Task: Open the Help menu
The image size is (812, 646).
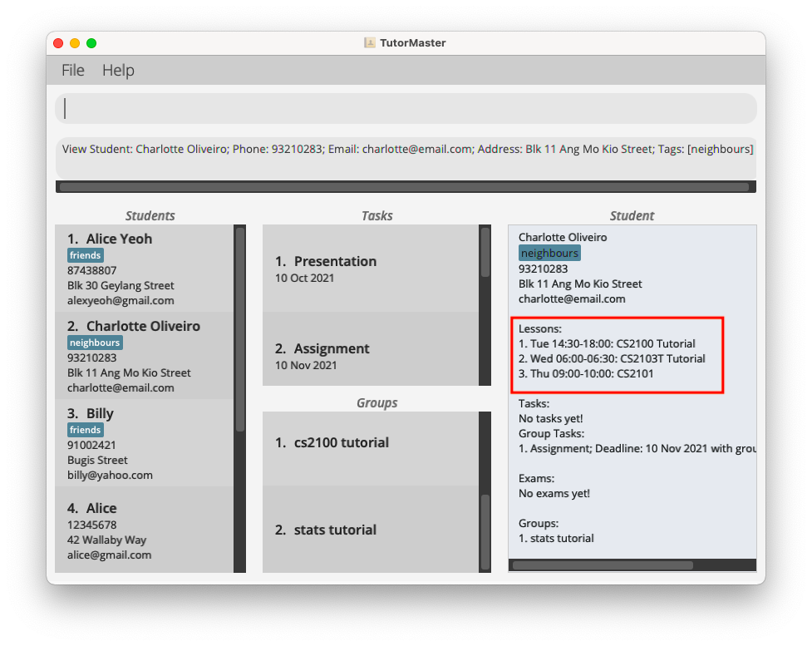Action: pos(118,71)
